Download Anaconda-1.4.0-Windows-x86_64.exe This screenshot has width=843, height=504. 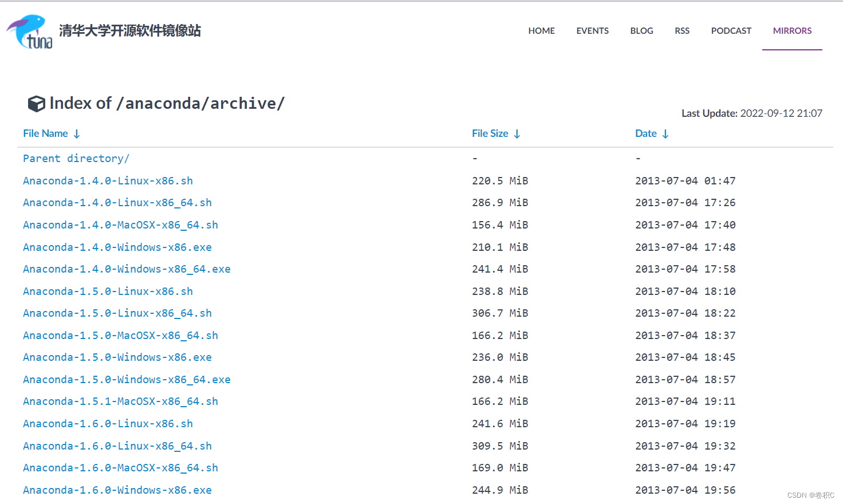tap(127, 269)
